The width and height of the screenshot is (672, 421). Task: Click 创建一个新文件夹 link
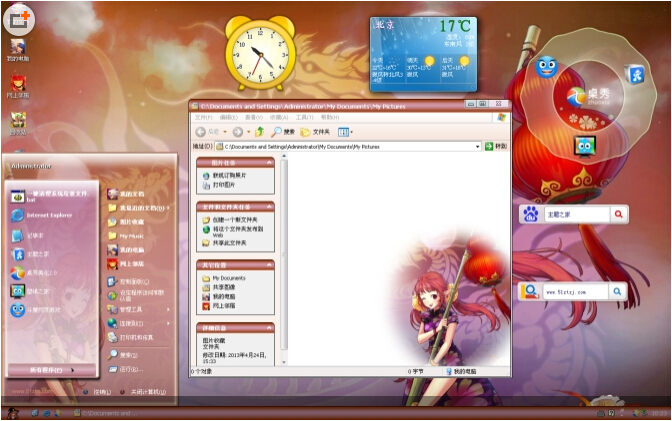(x=235, y=220)
